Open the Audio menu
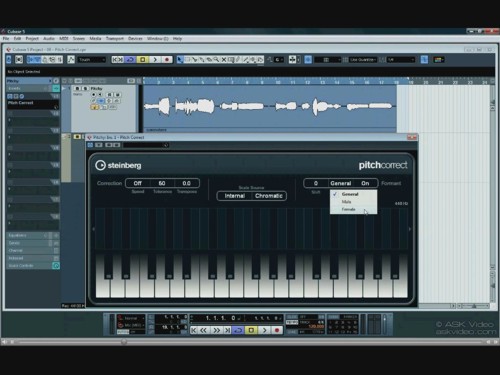Viewport: 500px width, 375px height. click(49, 39)
